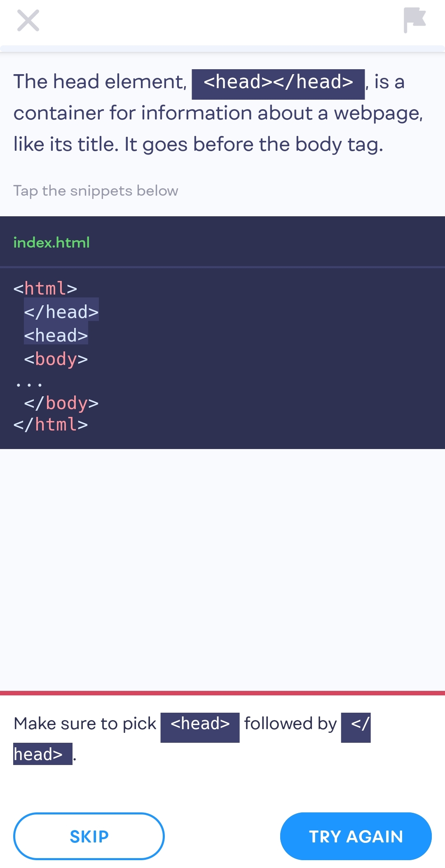Viewport: 445px width, 868px height.
Task: Tap the <head></head> code chip in instructions
Action: tap(278, 82)
